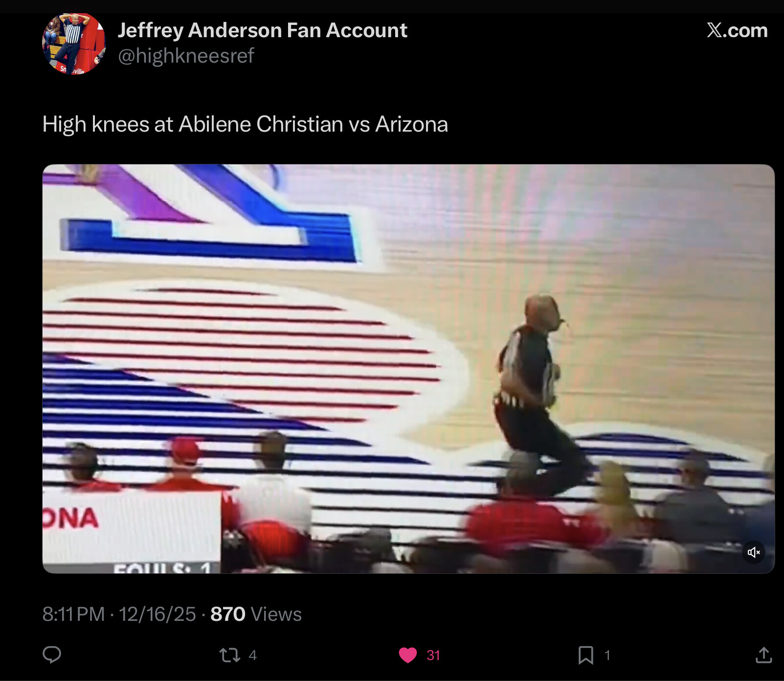
Task: Open Jeffrey Anderson Fan Account profile picture
Action: (74, 44)
